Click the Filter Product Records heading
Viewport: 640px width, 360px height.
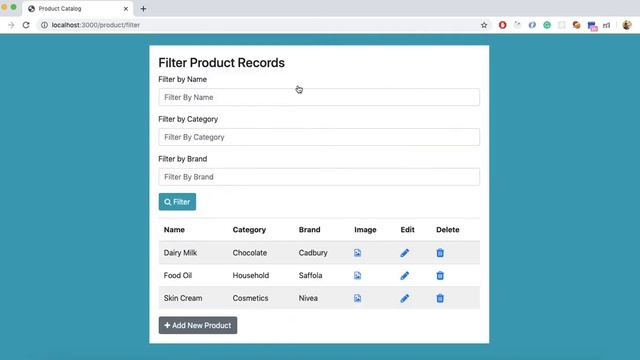click(222, 62)
